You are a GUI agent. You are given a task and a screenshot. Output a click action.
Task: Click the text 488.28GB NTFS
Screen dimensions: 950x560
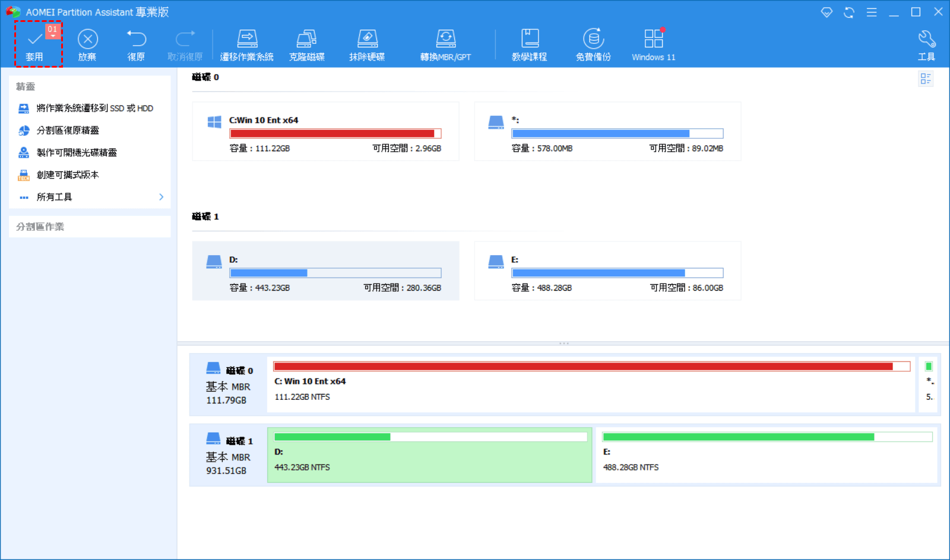pos(631,467)
